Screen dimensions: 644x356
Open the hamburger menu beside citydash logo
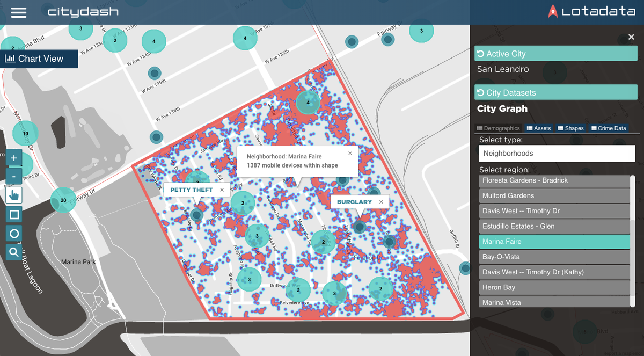click(18, 12)
